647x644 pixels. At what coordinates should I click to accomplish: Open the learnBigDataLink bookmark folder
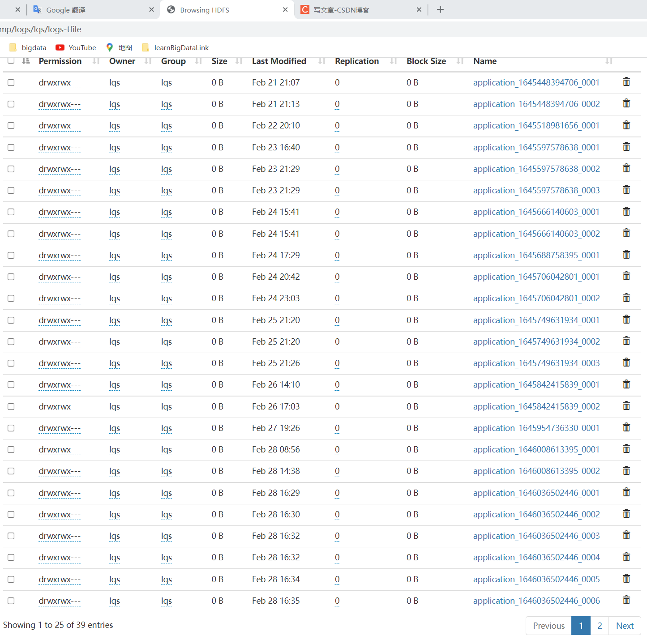175,47
